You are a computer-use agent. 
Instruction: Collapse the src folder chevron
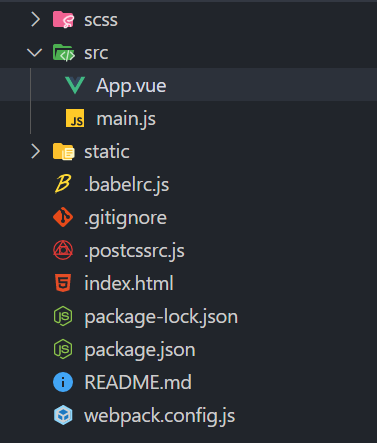[35, 52]
